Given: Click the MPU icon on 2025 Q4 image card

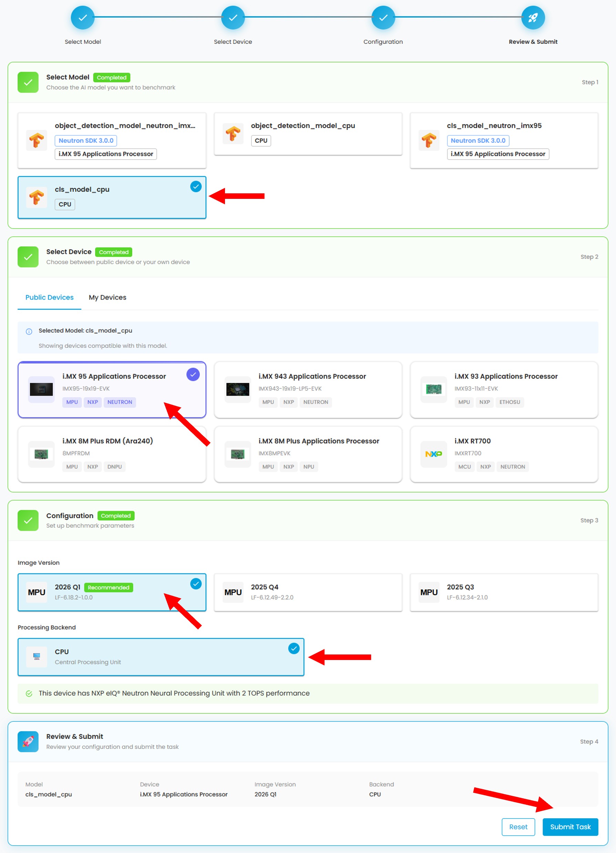Looking at the screenshot, I should [233, 592].
